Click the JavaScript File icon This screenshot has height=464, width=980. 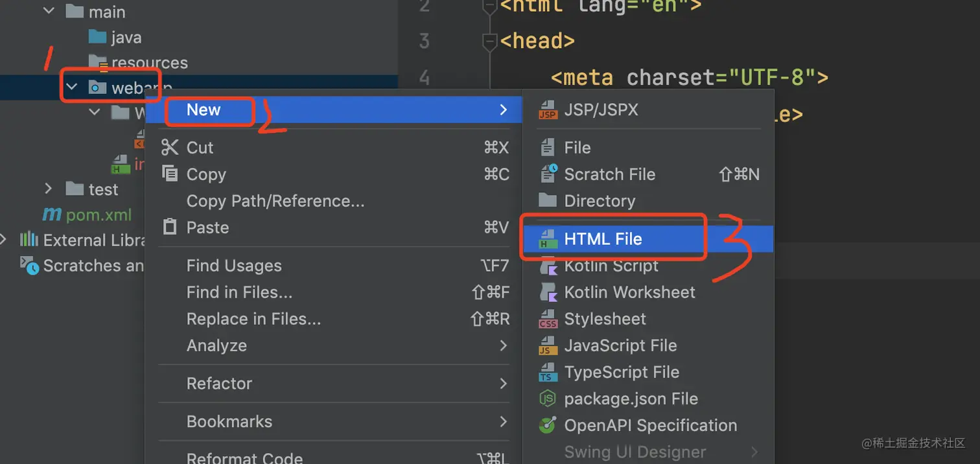coord(548,345)
